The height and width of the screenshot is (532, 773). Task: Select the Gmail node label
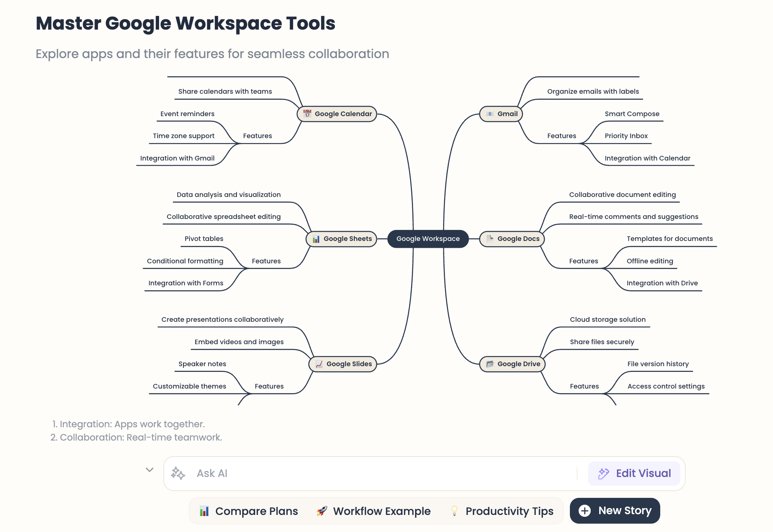pyautogui.click(x=507, y=114)
